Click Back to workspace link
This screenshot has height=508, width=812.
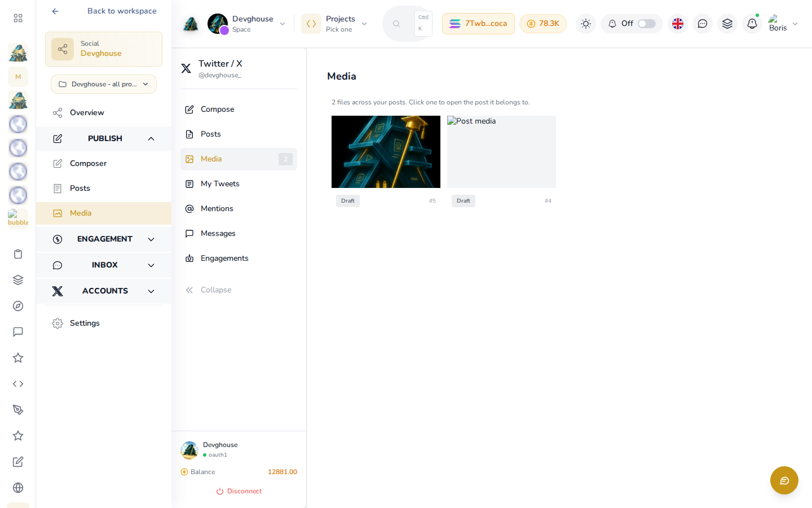[122, 11]
